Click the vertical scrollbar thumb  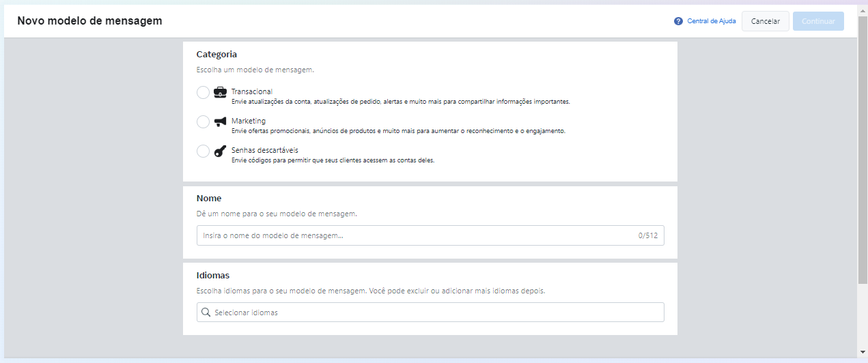pyautogui.click(x=863, y=149)
